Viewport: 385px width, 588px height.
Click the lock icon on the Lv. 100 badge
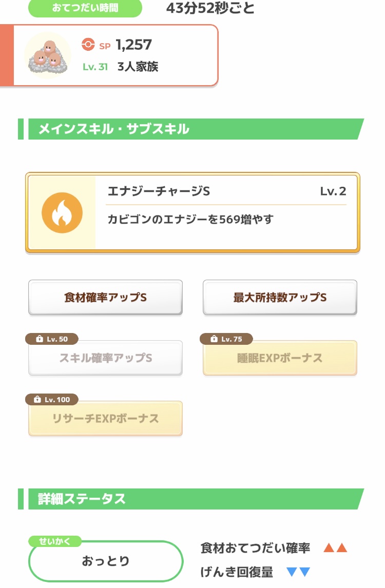pyautogui.click(x=37, y=400)
